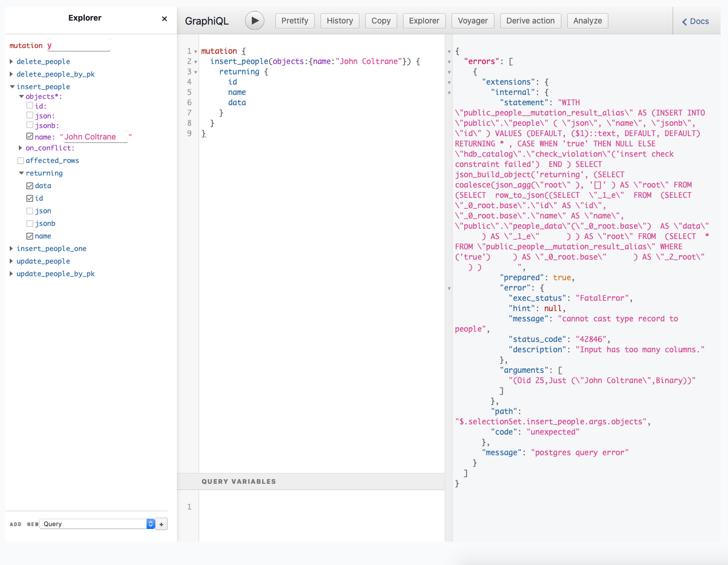Collapse the insert_people node

(x=12, y=86)
